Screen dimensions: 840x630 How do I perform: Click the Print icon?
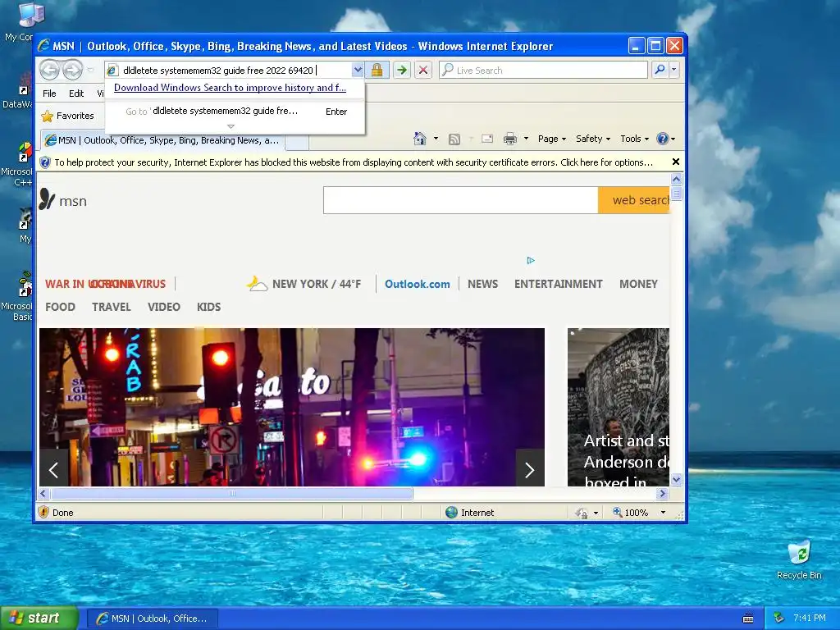pos(510,139)
